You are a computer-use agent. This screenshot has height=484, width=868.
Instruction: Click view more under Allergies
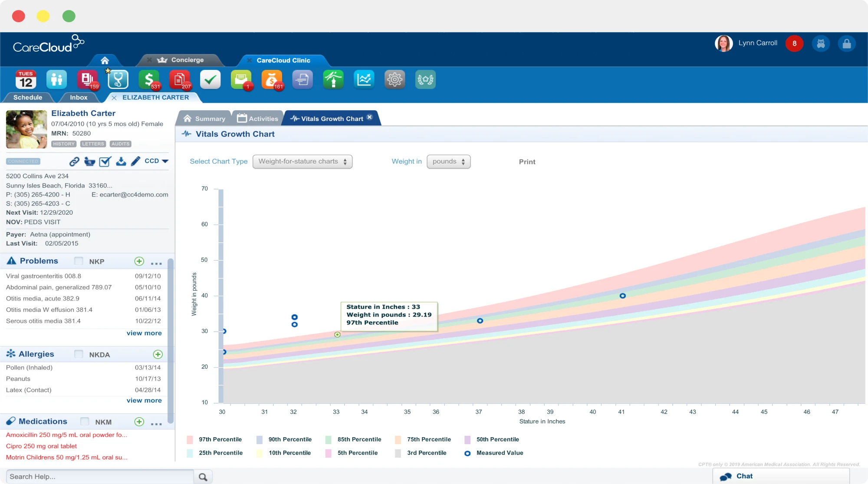(144, 400)
